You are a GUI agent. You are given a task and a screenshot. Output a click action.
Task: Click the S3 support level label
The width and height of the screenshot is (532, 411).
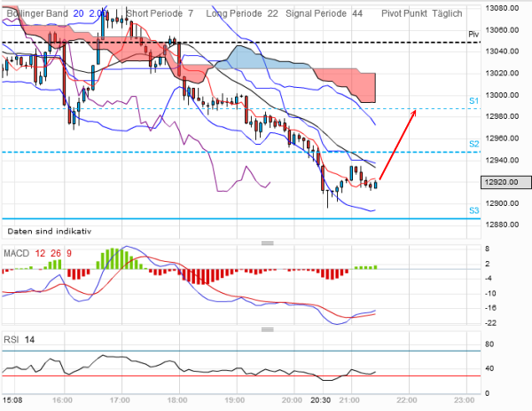pyautogui.click(x=474, y=210)
